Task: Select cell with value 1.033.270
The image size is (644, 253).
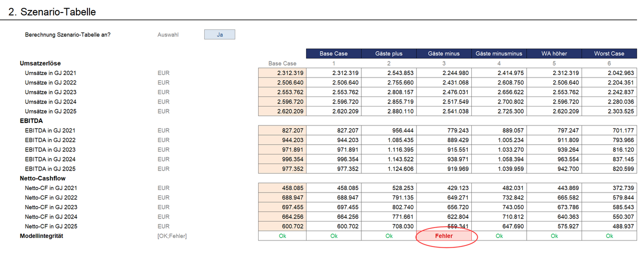Action: pos(499,150)
